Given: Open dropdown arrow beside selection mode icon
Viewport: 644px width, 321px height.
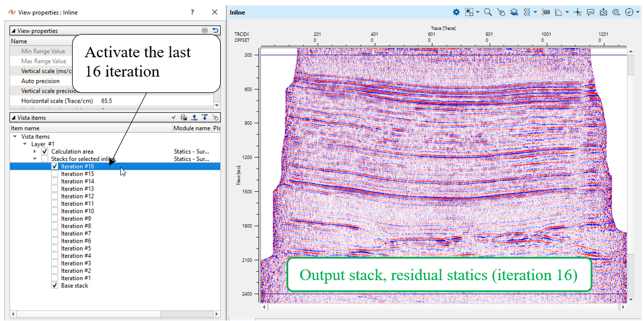Looking at the screenshot, I should click(x=478, y=12).
